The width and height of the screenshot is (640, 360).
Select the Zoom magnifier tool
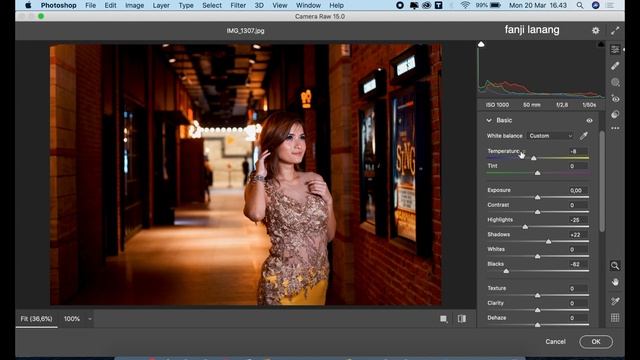tap(615, 266)
